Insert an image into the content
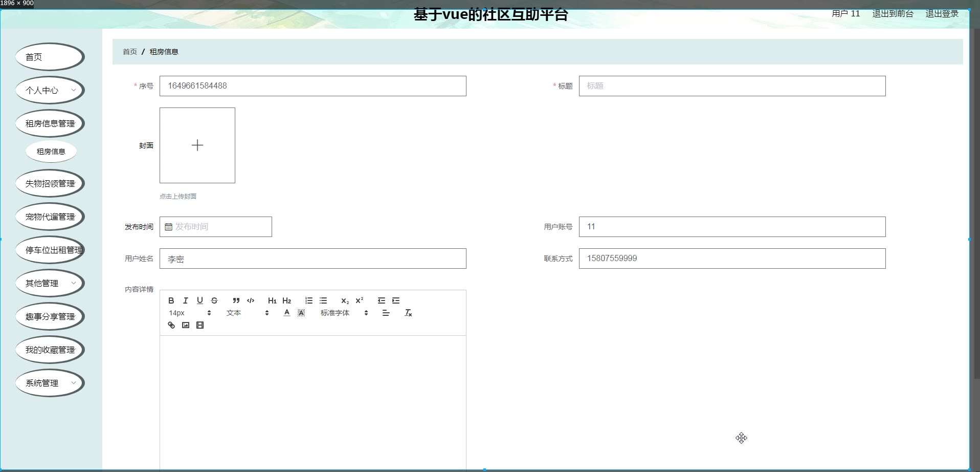 coord(186,325)
